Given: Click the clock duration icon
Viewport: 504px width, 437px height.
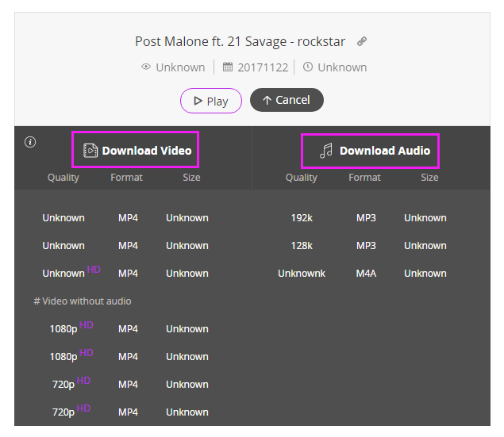Looking at the screenshot, I should pos(308,67).
